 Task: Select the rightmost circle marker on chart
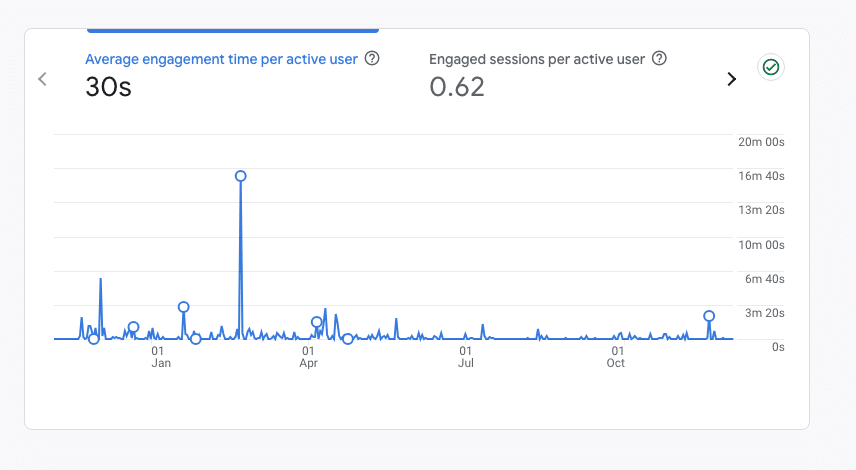tap(709, 316)
